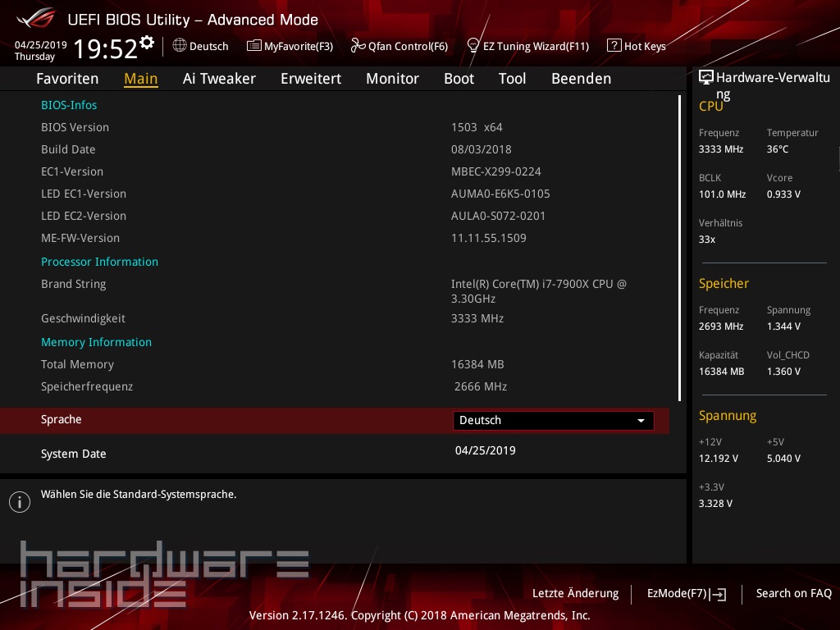The height and width of the screenshot is (630, 840).
Task: Select the Sprache row label
Action: click(x=61, y=419)
